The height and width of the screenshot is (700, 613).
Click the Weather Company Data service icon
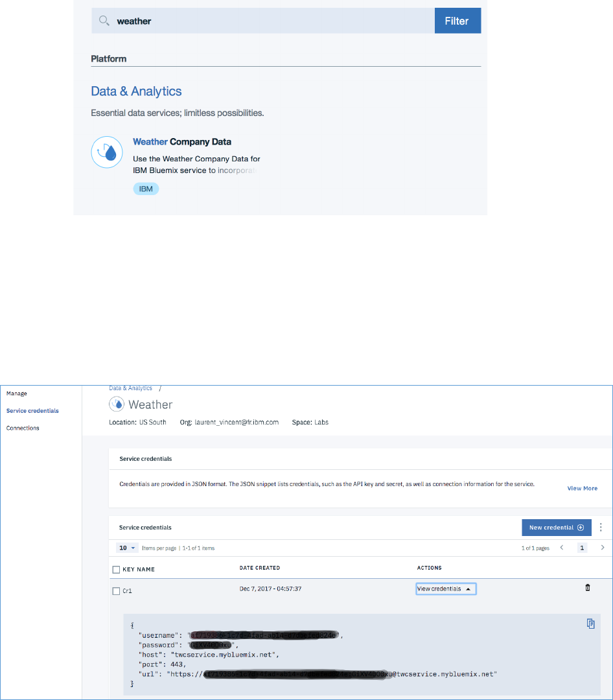(107, 152)
